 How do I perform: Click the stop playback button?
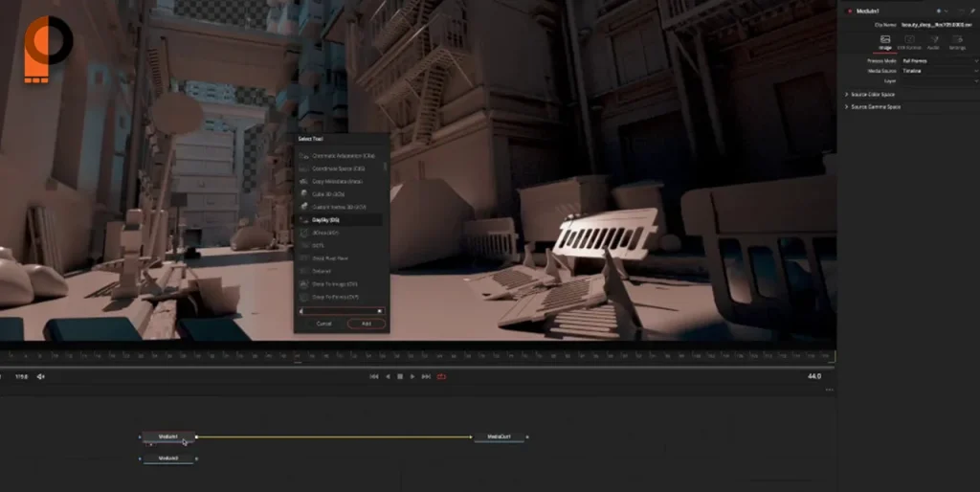400,376
